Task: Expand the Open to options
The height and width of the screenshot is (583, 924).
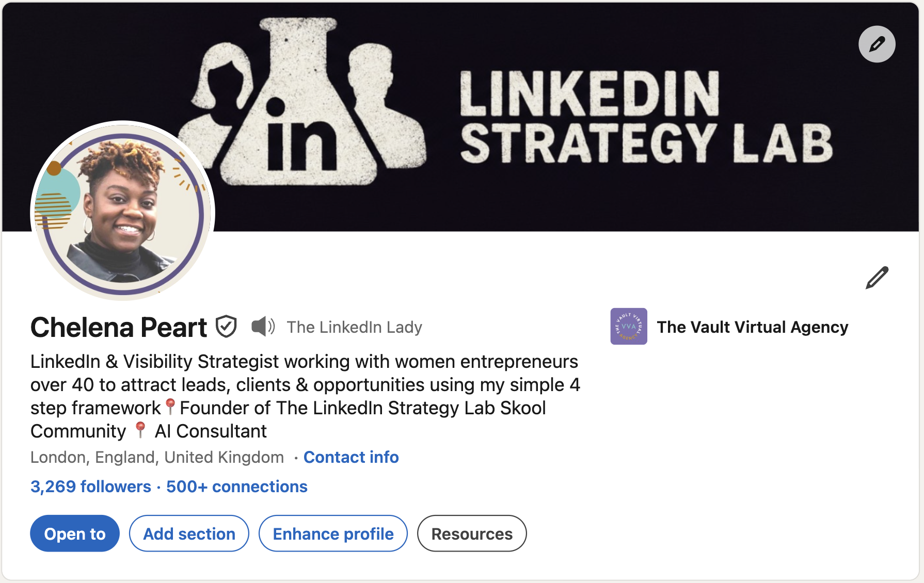Action: pos(75,533)
